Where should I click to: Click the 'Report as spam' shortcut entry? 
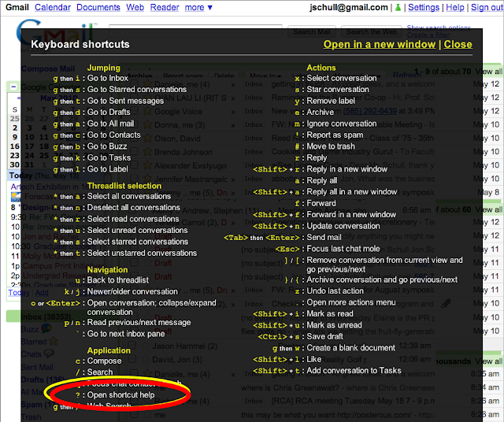335,135
